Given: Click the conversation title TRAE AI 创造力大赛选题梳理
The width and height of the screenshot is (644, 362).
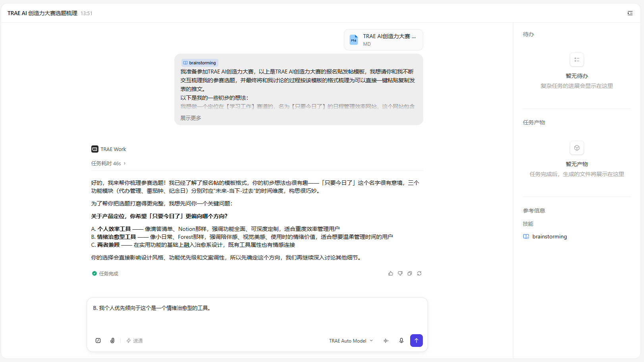Looking at the screenshot, I should coord(42,13).
